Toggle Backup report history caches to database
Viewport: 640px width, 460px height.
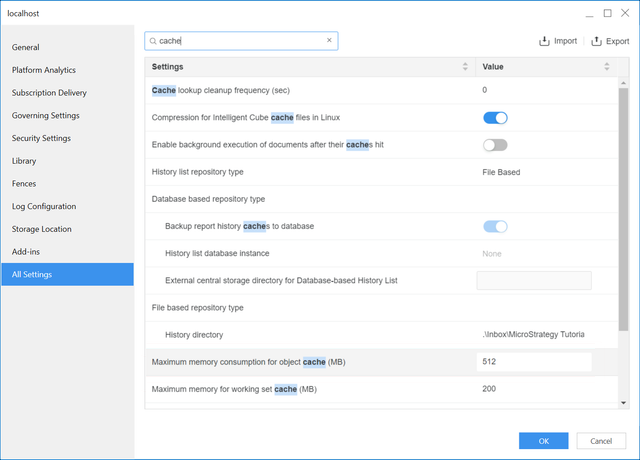click(495, 226)
